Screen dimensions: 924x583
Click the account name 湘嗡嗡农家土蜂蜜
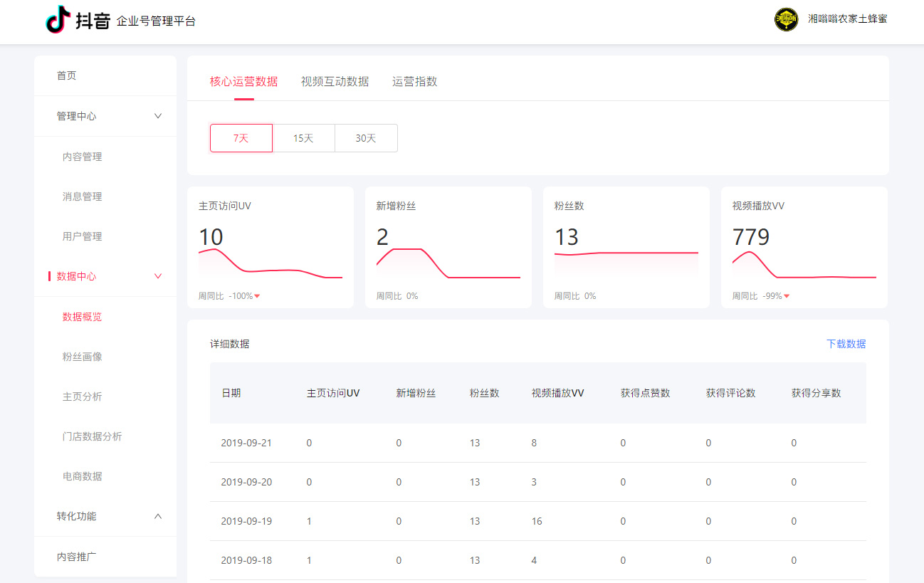tap(848, 19)
